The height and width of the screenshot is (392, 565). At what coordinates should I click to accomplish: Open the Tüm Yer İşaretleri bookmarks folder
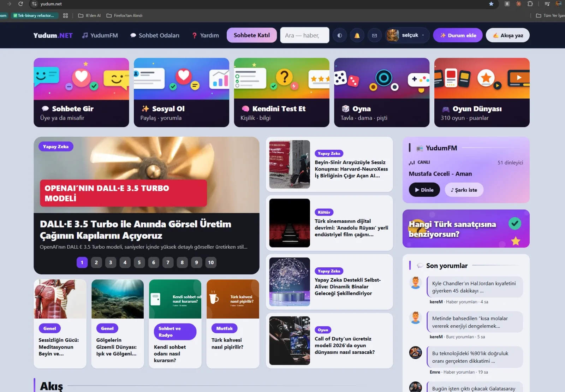coord(551,16)
